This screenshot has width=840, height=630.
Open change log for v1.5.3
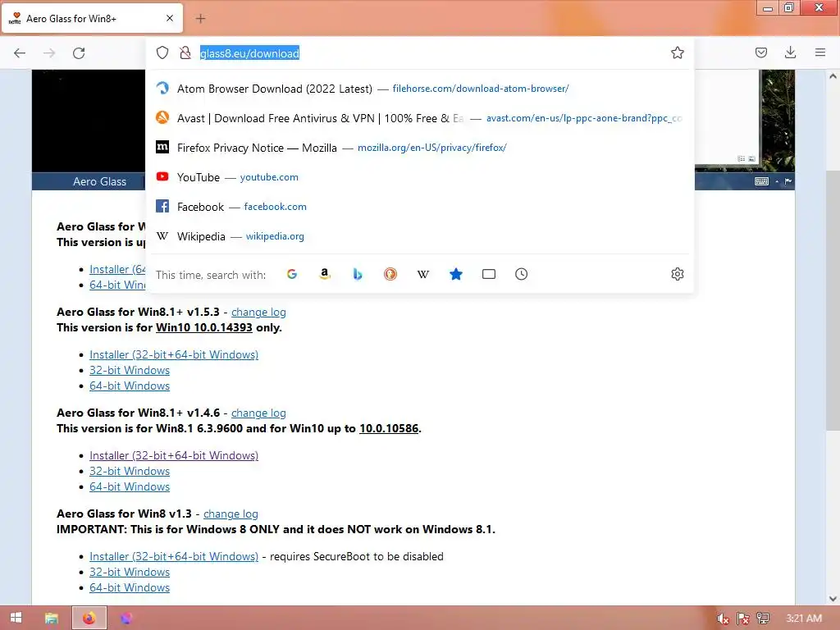point(258,312)
